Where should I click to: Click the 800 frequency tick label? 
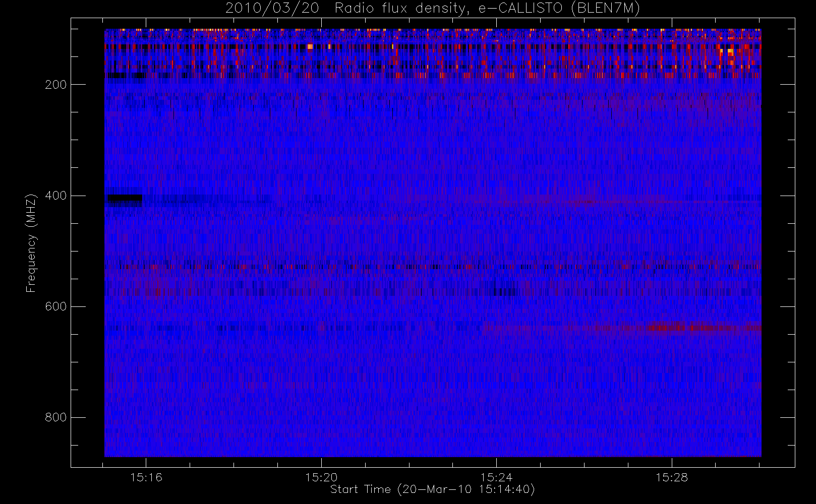(56, 417)
